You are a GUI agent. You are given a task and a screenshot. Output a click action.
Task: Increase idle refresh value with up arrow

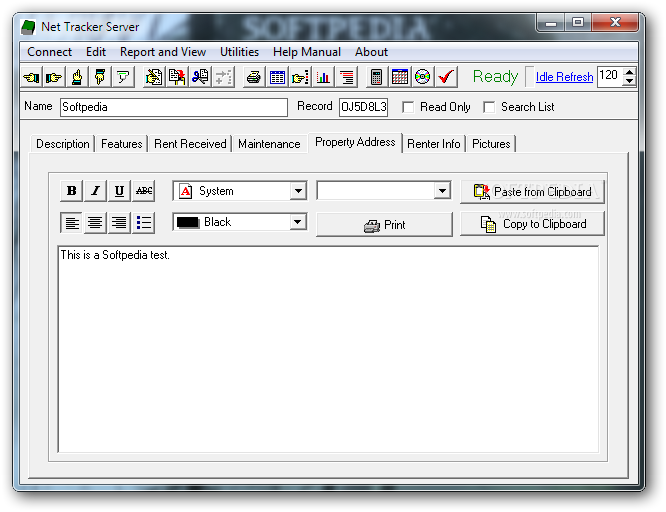(x=629, y=72)
